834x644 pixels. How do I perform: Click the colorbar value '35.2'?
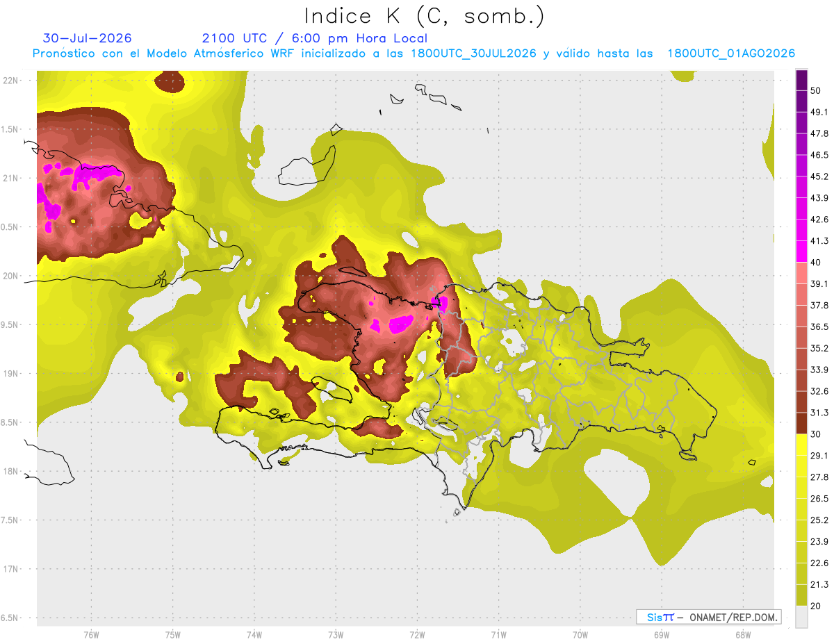(x=819, y=348)
